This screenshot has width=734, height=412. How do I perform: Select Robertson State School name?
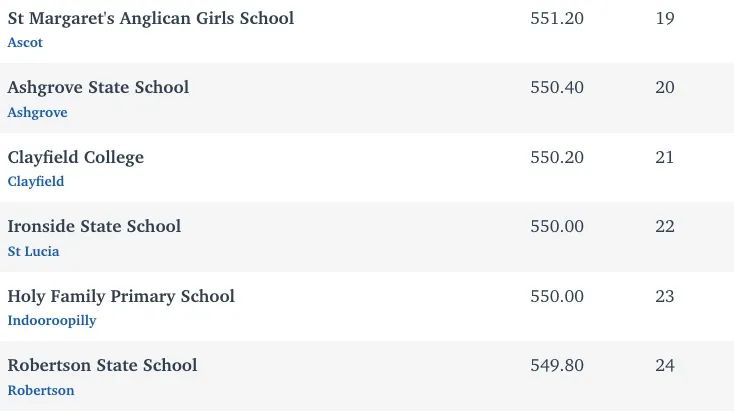click(x=103, y=366)
